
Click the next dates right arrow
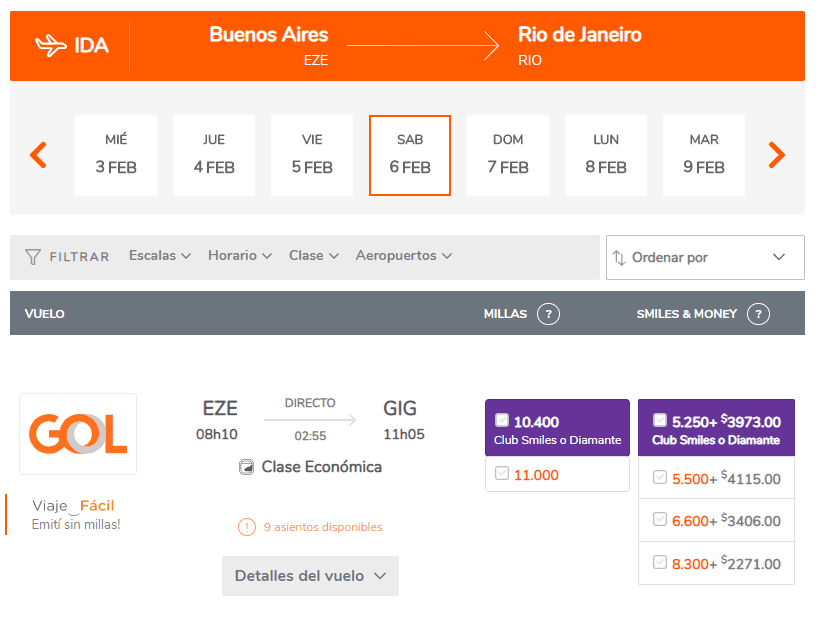click(776, 155)
